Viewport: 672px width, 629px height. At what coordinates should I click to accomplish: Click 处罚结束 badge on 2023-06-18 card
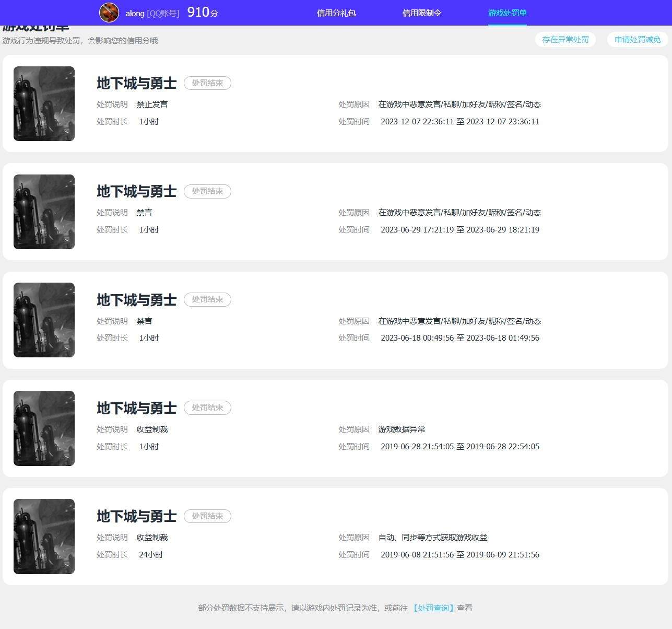207,299
